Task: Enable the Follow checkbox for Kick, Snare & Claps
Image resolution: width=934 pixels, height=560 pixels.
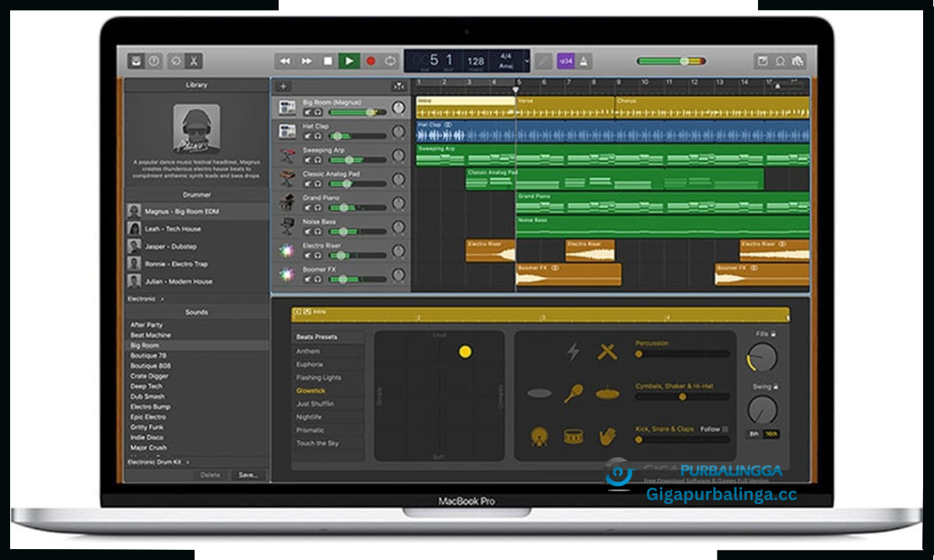Action: tap(725, 429)
